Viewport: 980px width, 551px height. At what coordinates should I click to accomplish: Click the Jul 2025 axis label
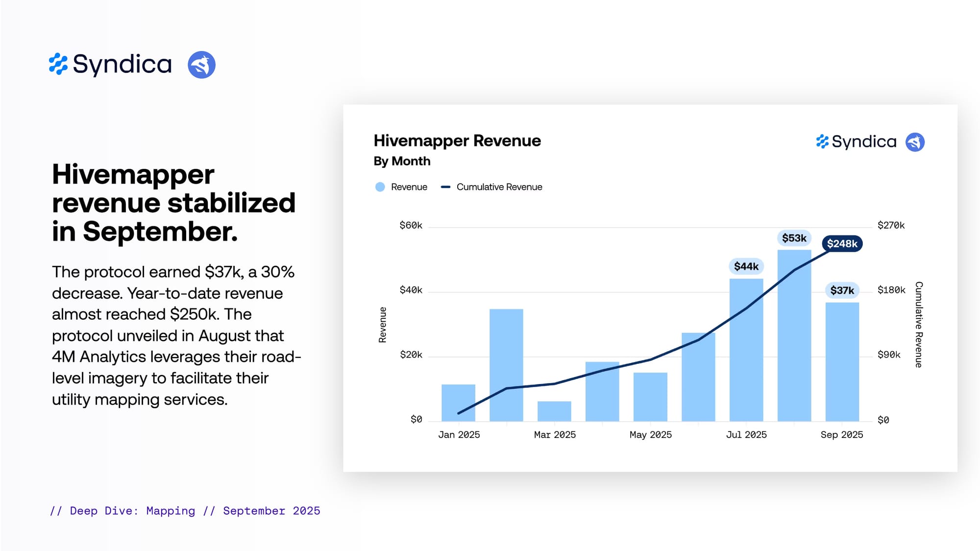[746, 435]
